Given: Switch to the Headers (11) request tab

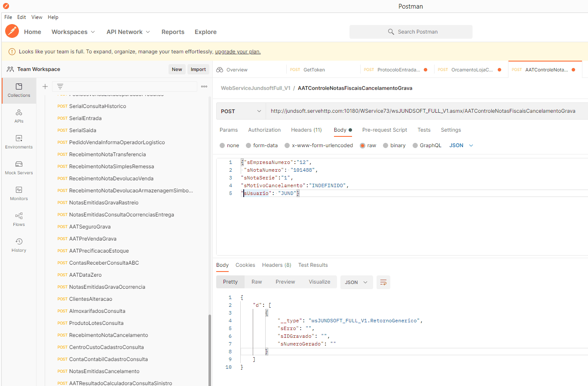Looking at the screenshot, I should (x=306, y=130).
